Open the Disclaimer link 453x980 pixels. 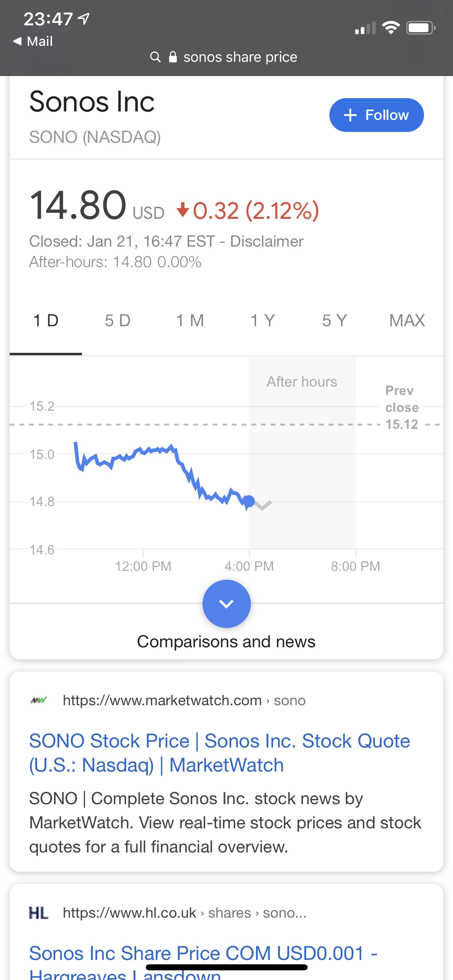(x=267, y=241)
